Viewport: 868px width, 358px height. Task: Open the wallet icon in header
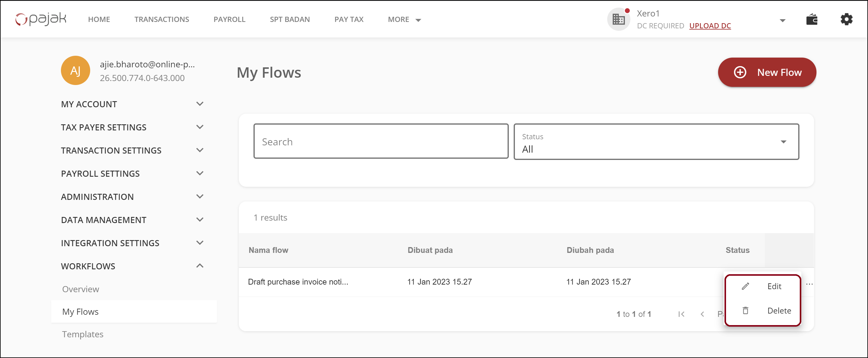point(811,19)
